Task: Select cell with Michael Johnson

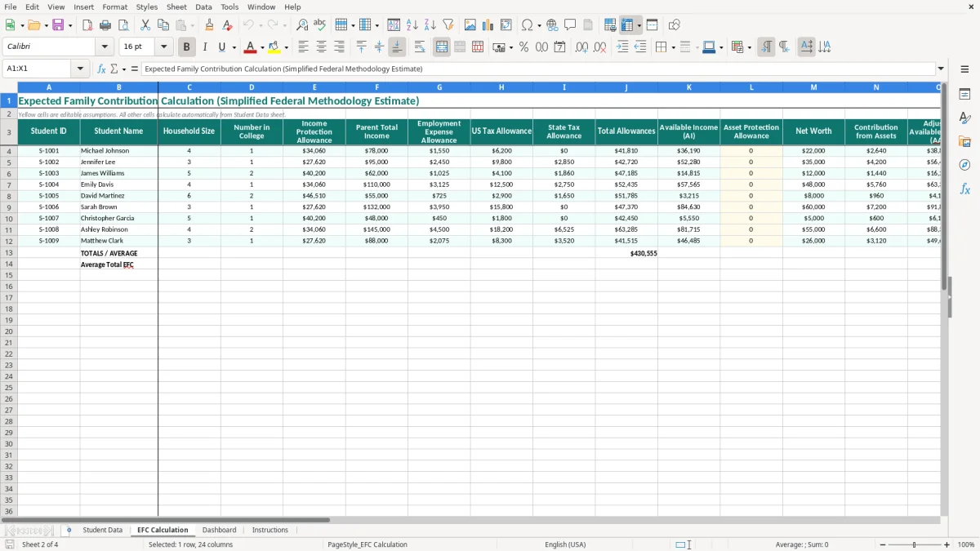Action: click(x=118, y=150)
